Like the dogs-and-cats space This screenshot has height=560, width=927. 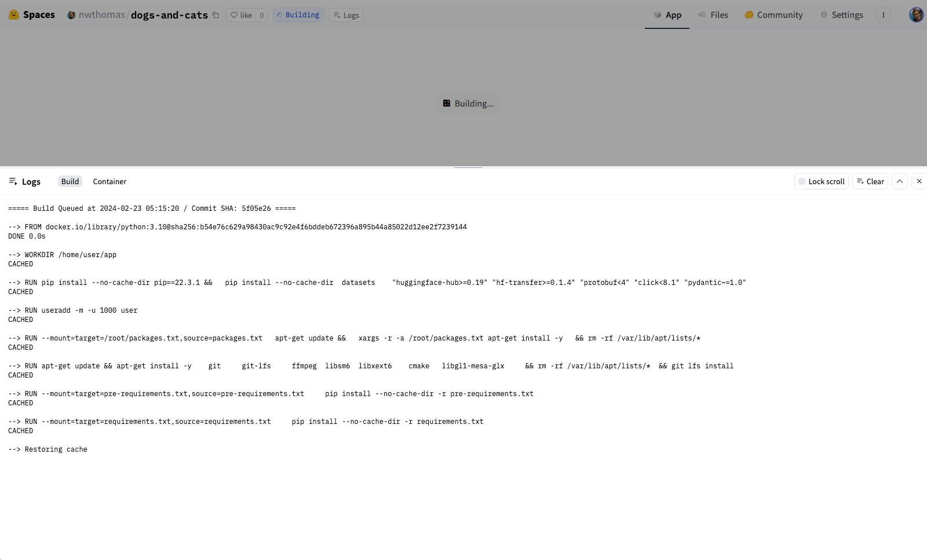pos(241,15)
